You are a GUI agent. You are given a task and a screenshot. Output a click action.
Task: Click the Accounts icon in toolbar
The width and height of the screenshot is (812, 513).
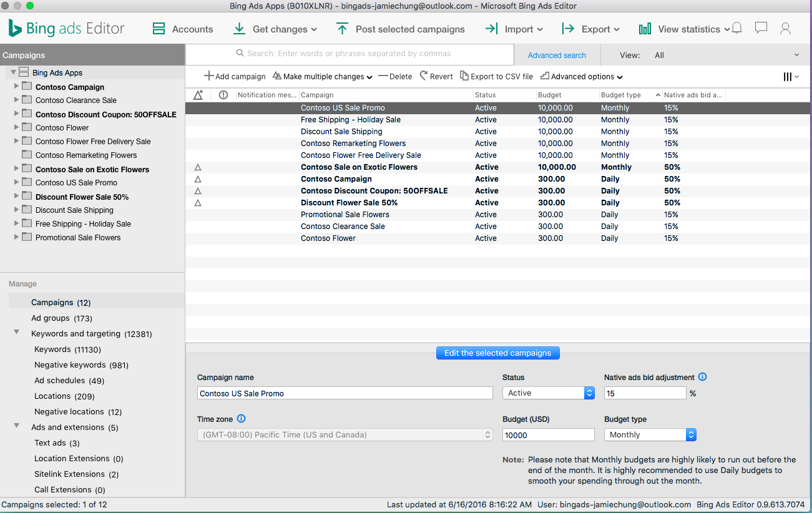[159, 29]
